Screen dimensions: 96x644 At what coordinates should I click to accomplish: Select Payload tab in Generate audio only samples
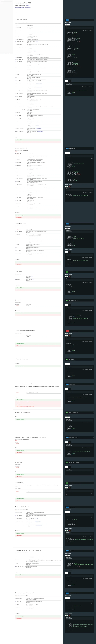tap(67, 228)
